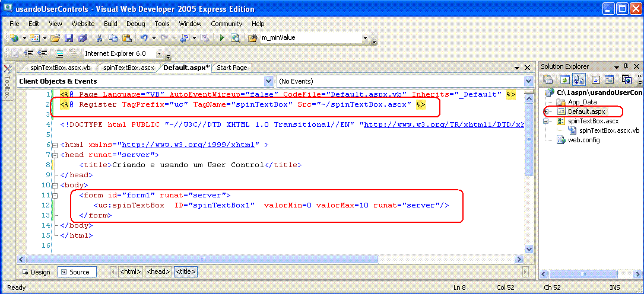Click the Paste clipboard icon
Screen dimensions: 644x294
tap(127, 38)
